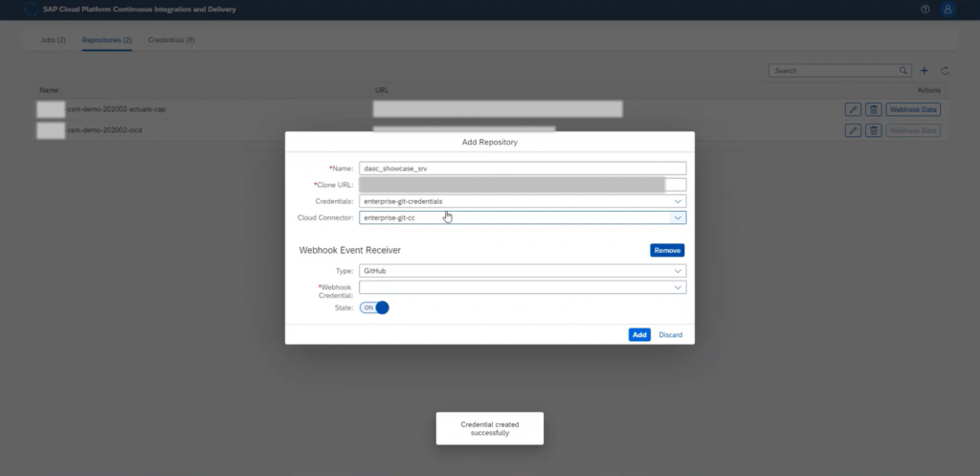Click the Credential created successfully toast

pos(489,428)
